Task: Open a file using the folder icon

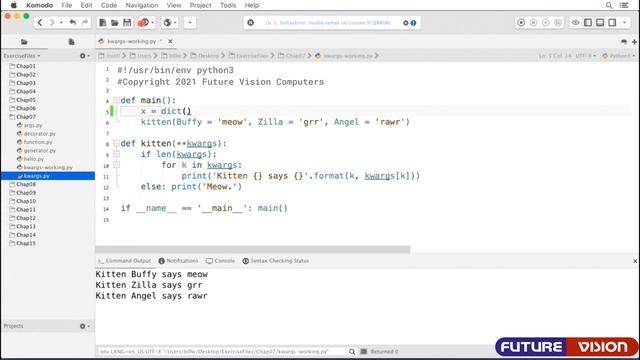Action: [115, 22]
